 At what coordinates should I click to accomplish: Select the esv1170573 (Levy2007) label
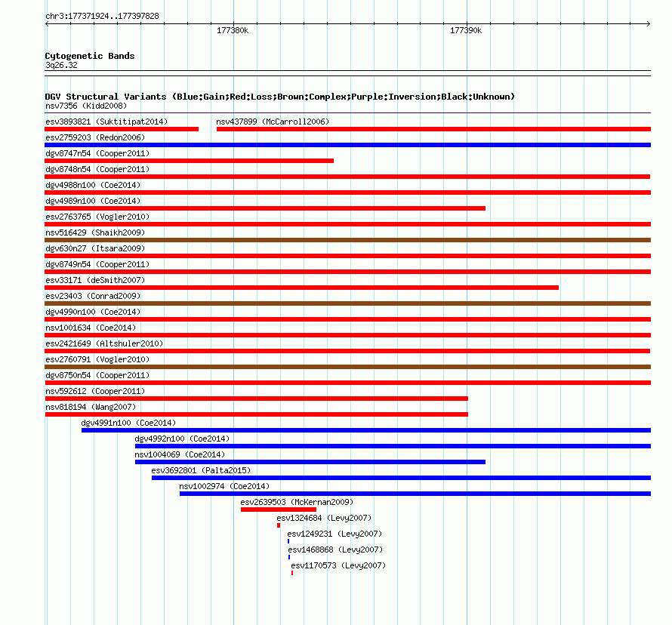[338, 565]
